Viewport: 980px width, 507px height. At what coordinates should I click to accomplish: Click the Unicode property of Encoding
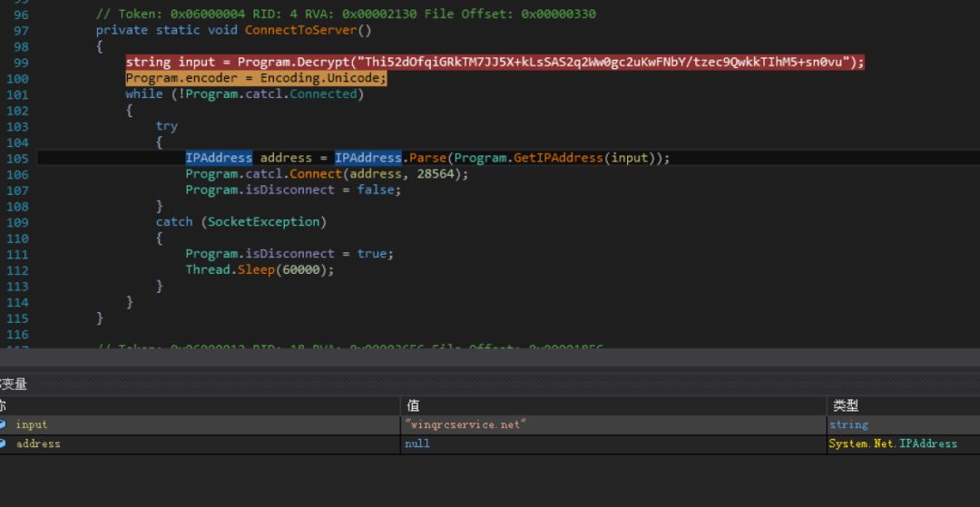[x=357, y=78]
